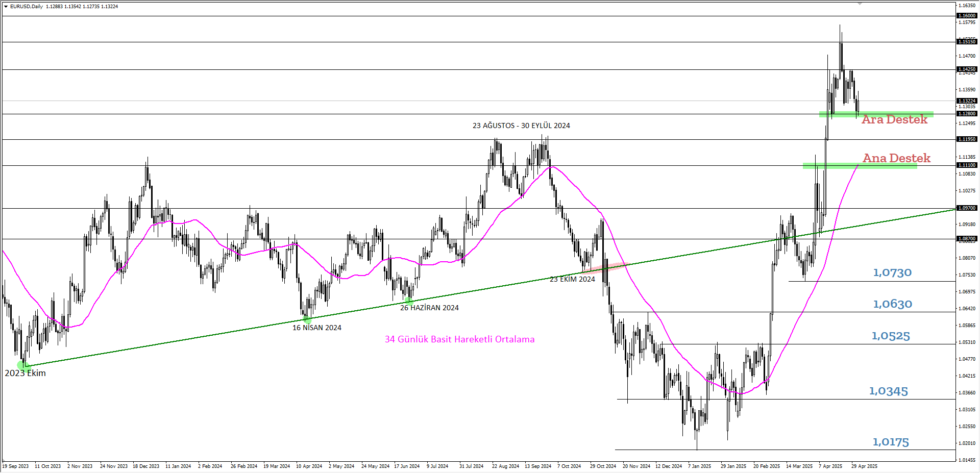Click the 1.12800 horizontal line price tag

coord(967,114)
